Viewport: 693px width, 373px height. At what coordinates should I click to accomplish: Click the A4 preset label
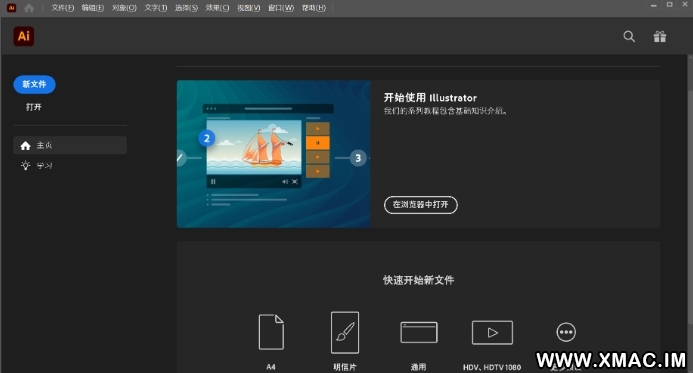click(x=271, y=367)
